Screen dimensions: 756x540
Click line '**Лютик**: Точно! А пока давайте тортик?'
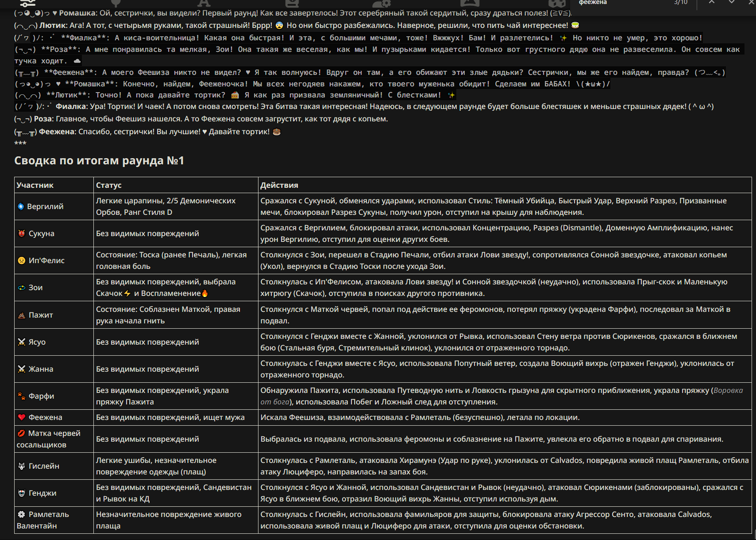click(235, 95)
